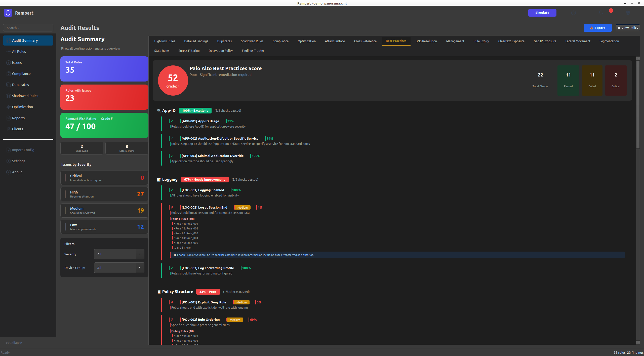This screenshot has height=356, width=644.
Task: Open the Severity filter dropdown
Action: pyautogui.click(x=119, y=254)
